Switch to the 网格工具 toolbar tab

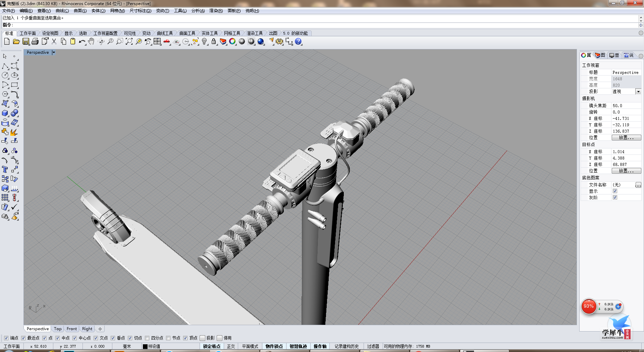pos(232,33)
